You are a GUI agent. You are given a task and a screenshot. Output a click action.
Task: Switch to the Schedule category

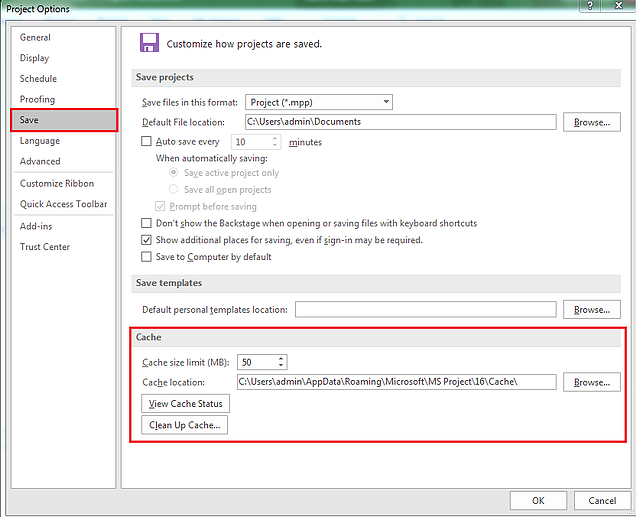38,79
